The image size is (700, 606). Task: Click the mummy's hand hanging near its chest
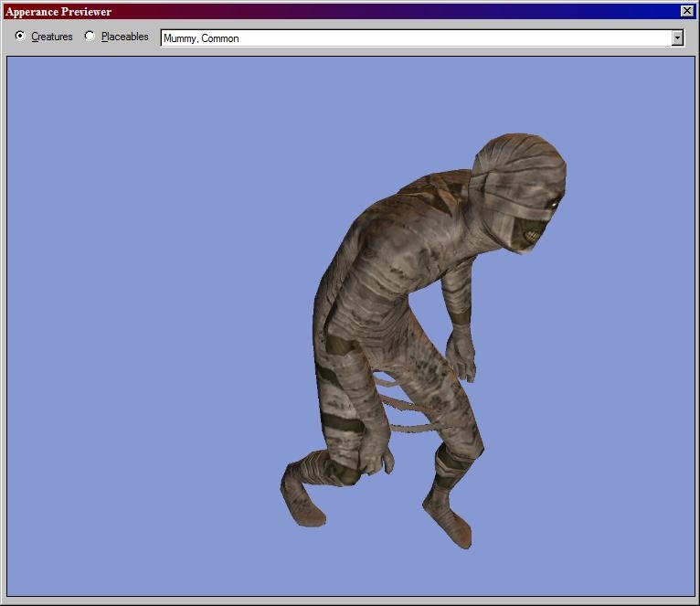click(464, 355)
